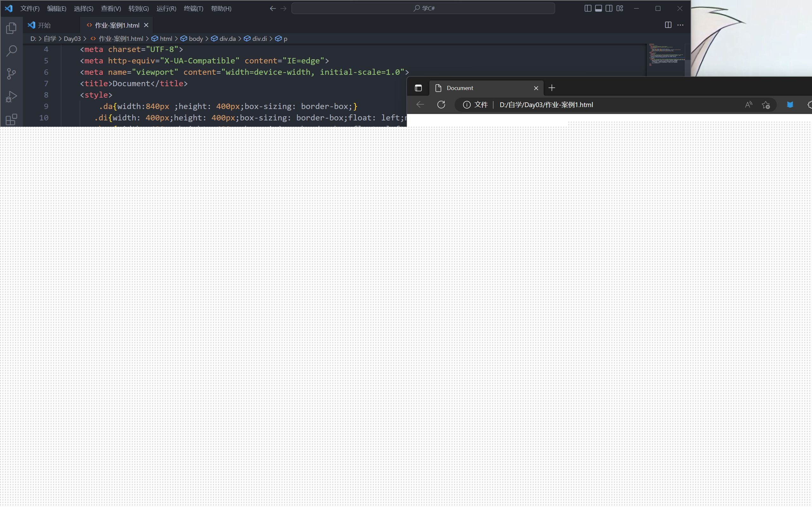
Task: Open editor More Actions ellipsis menu
Action: click(680, 25)
